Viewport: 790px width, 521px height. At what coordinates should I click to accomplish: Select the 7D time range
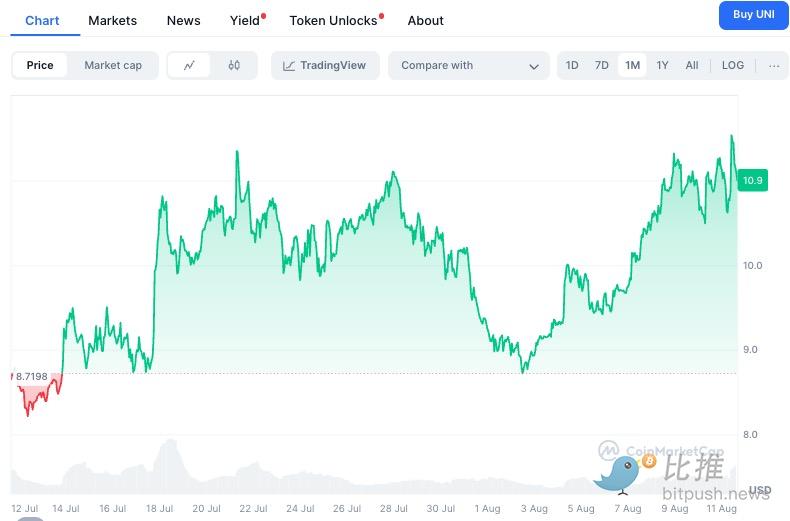click(602, 66)
